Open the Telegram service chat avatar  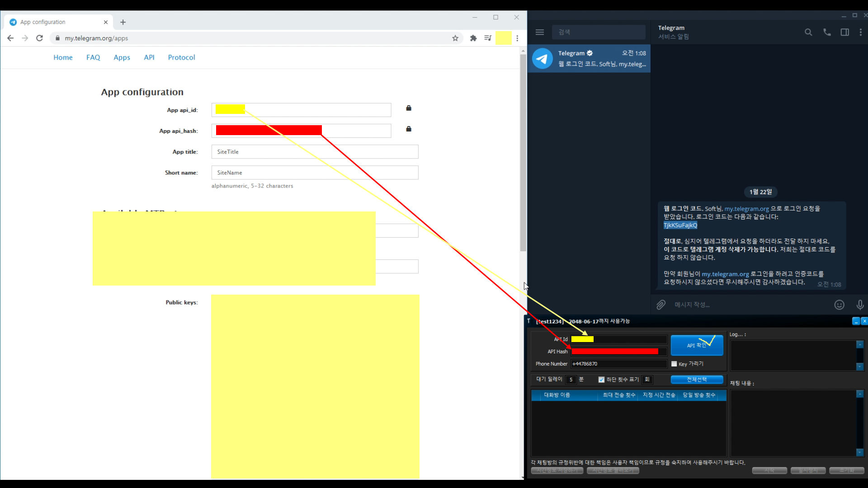click(x=542, y=59)
